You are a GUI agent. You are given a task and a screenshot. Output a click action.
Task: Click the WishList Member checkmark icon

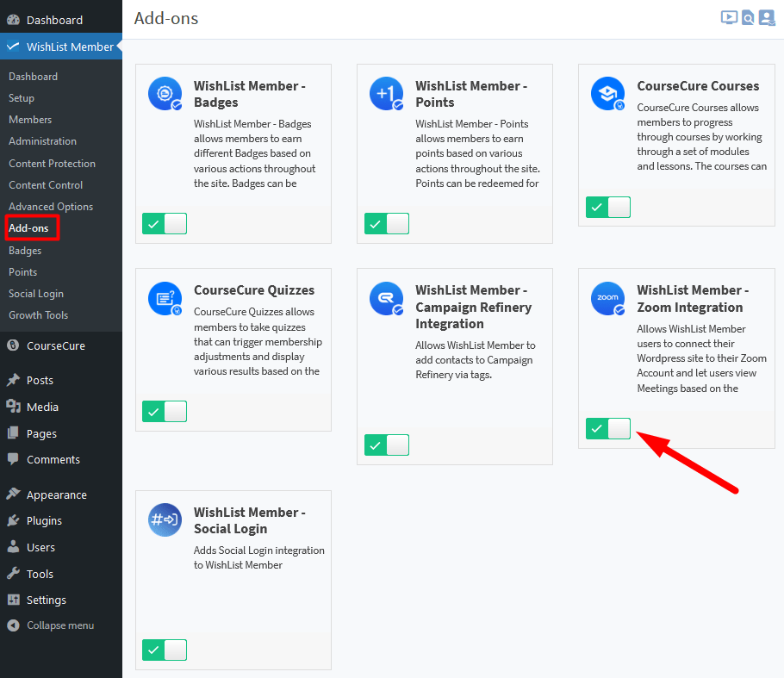tap(13, 47)
